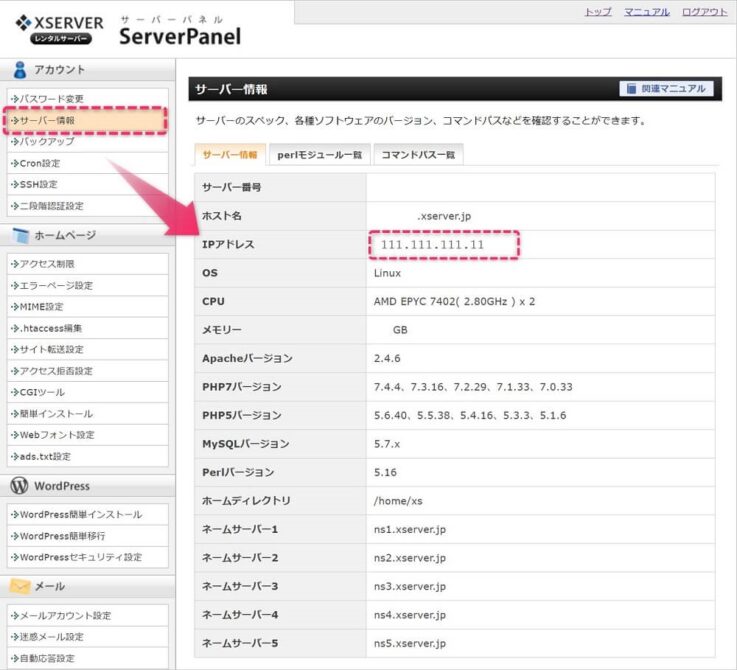Open MIME設定 in sidebar

point(87,307)
